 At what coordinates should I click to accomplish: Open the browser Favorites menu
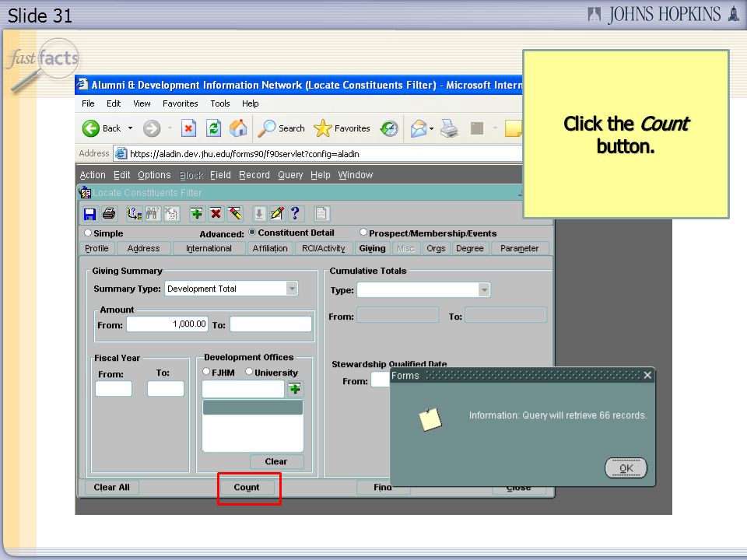click(x=180, y=103)
